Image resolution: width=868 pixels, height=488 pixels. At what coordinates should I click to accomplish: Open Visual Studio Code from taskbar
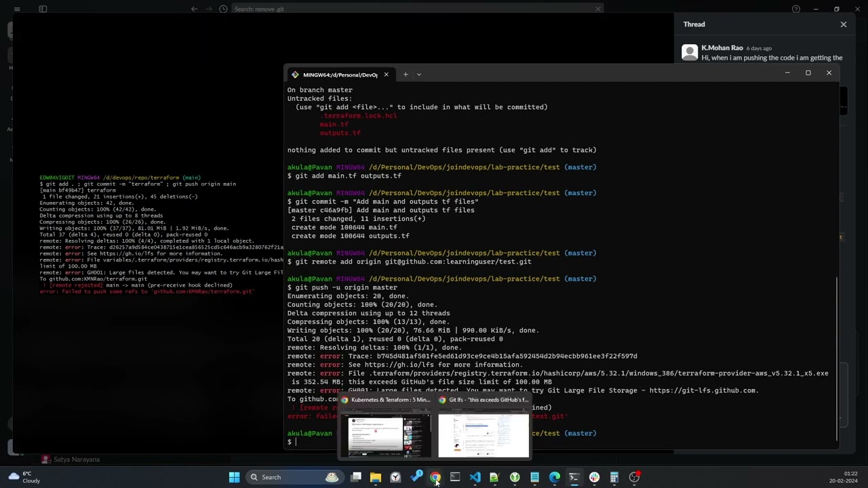pyautogui.click(x=475, y=477)
